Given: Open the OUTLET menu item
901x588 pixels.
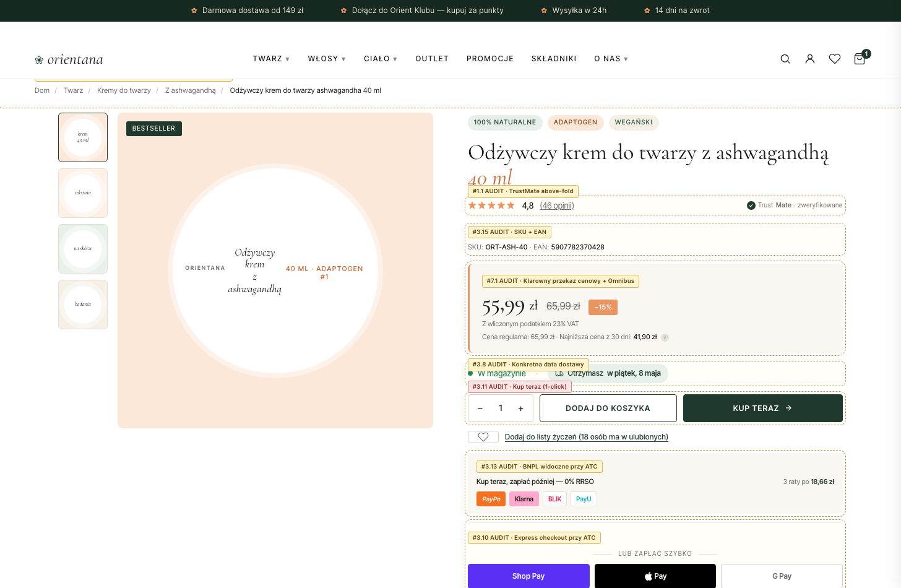Looking at the screenshot, I should pos(432,59).
